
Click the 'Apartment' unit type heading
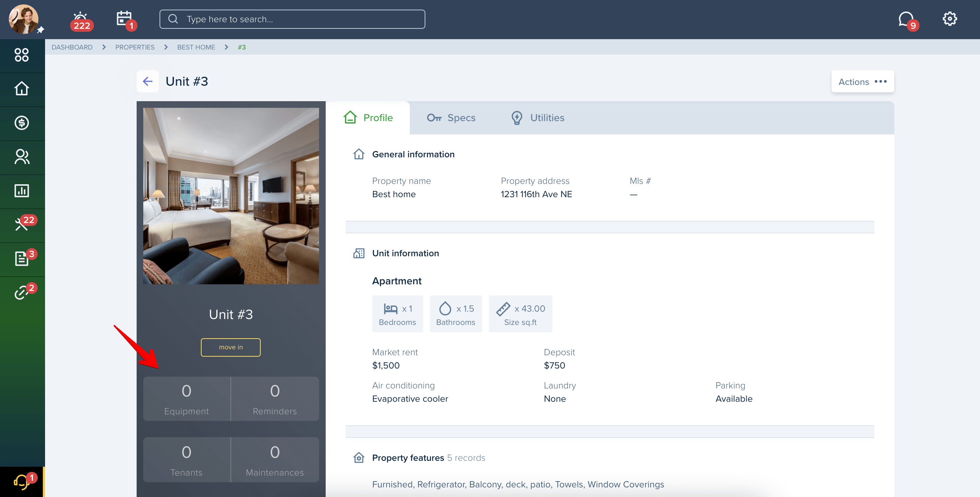[x=397, y=281]
